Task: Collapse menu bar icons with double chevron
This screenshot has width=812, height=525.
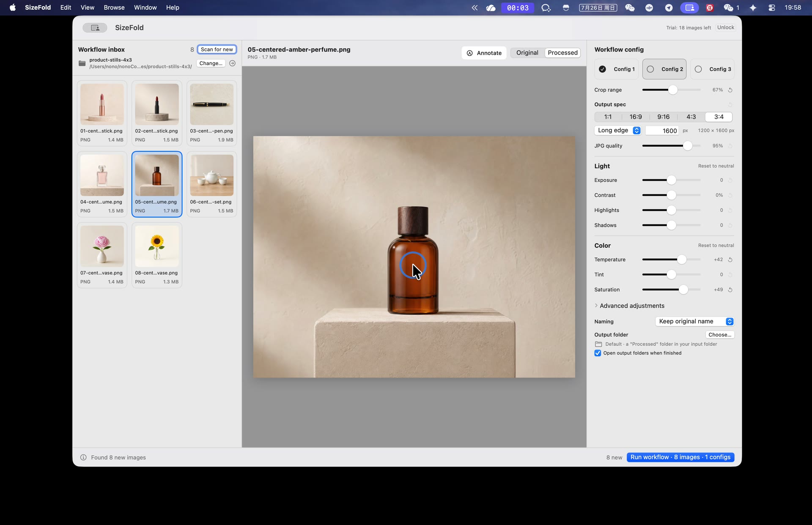Action: (x=475, y=8)
